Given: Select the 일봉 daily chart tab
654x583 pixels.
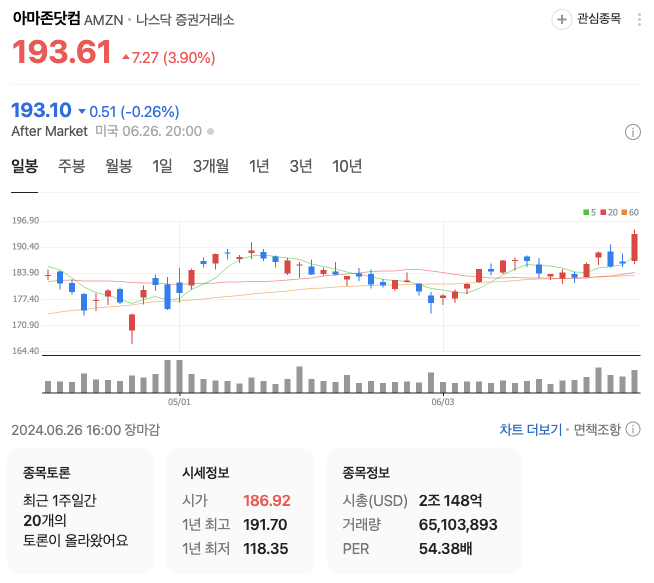Looking at the screenshot, I should pos(24,166).
